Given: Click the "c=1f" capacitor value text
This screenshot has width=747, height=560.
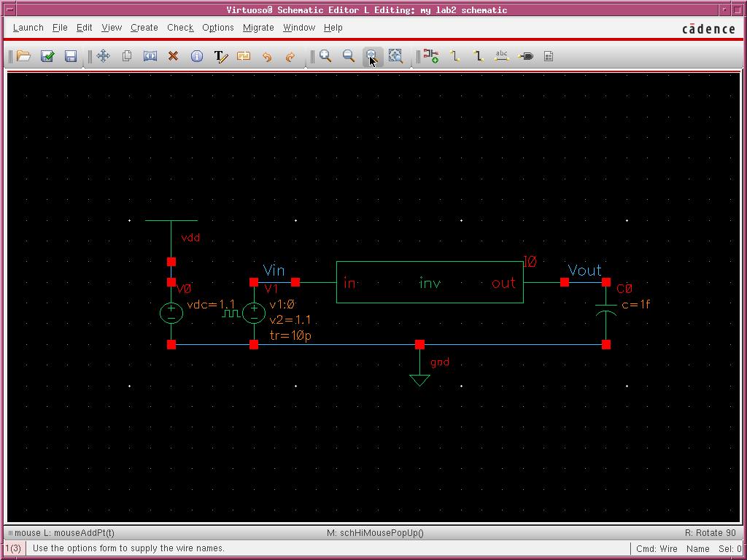Looking at the screenshot, I should [636, 305].
